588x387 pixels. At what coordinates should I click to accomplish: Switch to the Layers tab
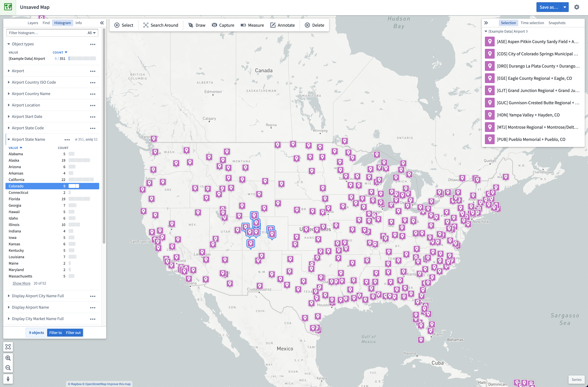click(32, 23)
